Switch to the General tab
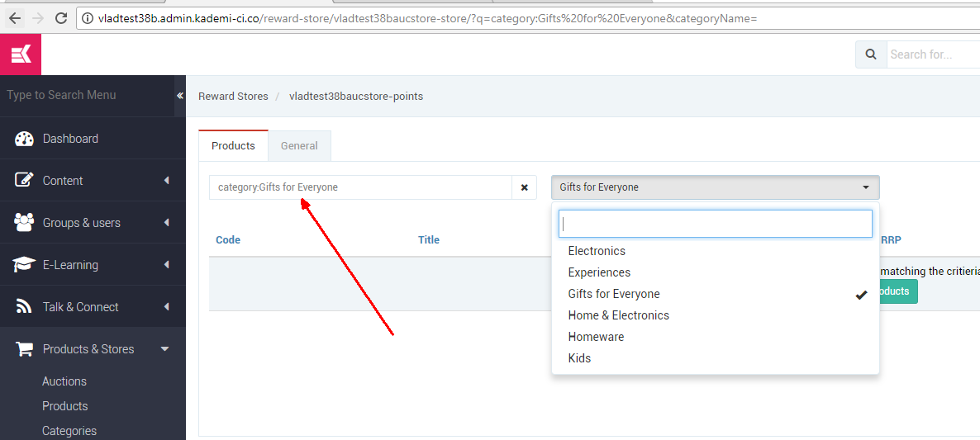980x440 pixels. pyautogui.click(x=299, y=145)
